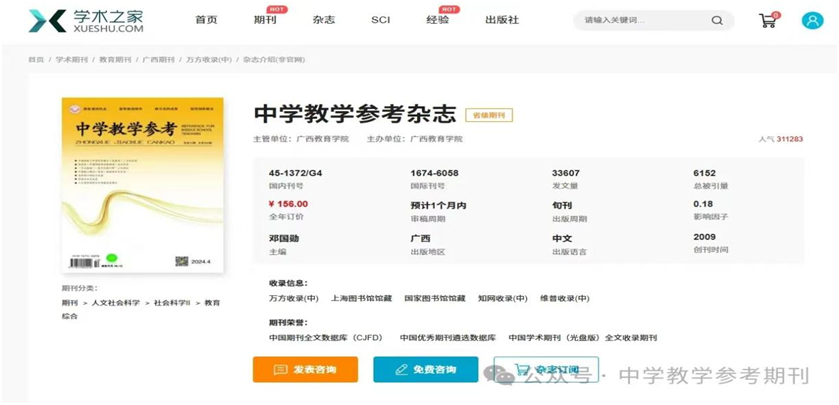Screen dimensions: 839x405
Task: Go to 万方收录(中) in the breadcrumb
Action: 209,60
